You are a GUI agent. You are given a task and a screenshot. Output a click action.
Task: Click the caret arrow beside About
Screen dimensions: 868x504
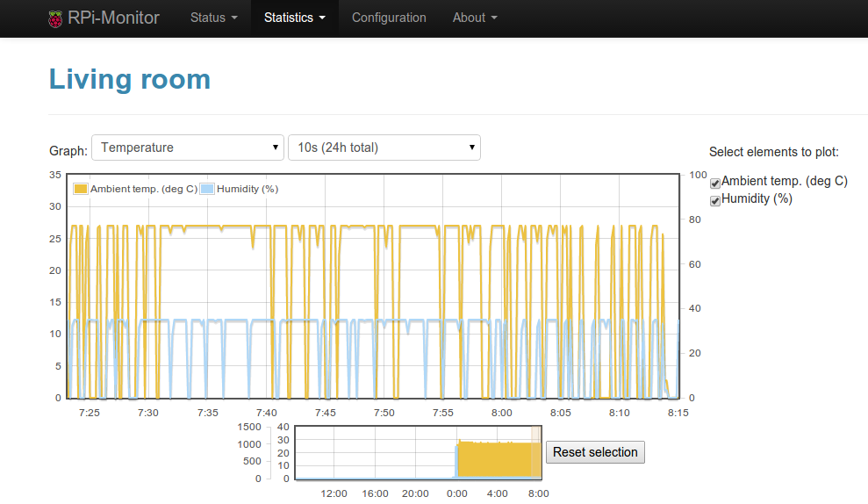coord(494,18)
